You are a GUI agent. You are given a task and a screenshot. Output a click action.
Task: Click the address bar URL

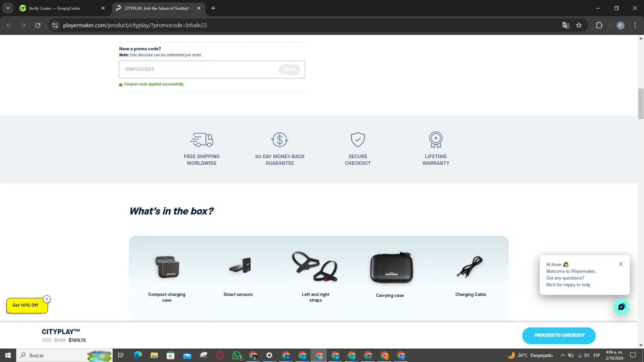(x=135, y=25)
